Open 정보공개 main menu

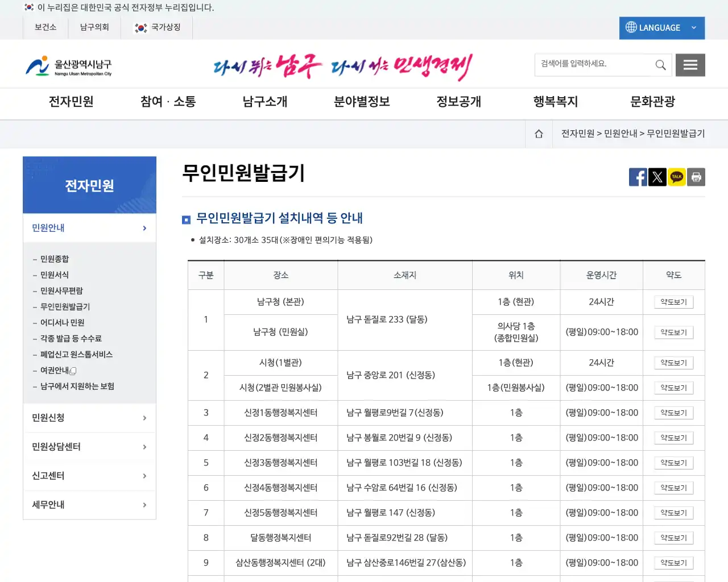(459, 102)
